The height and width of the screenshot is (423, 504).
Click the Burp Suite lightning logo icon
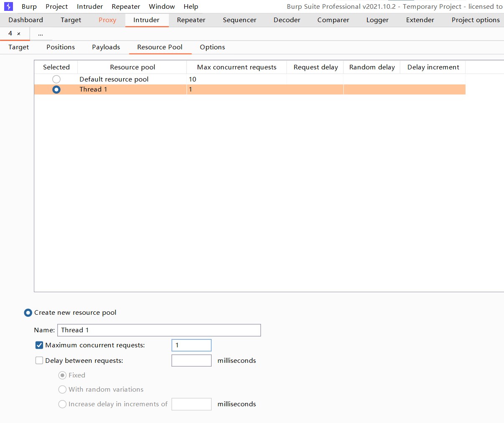click(x=8, y=6)
